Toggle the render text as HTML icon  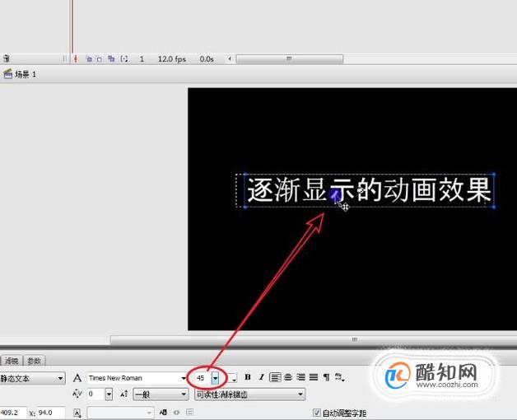(177, 412)
